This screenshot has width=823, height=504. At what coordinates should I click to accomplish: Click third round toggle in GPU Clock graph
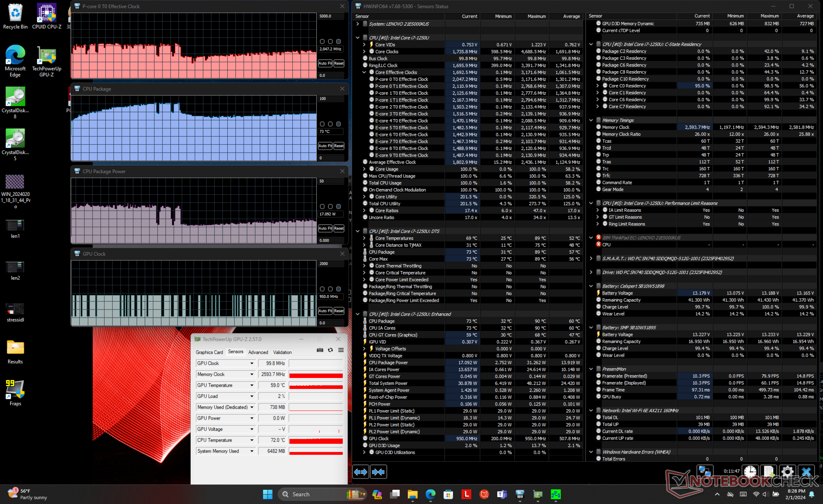pos(339,289)
